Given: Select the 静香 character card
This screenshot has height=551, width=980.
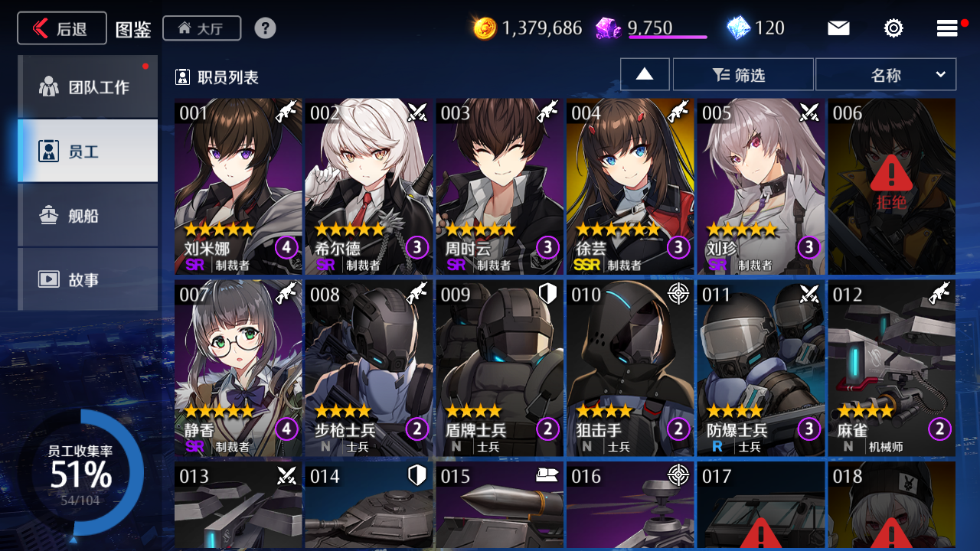Looking at the screenshot, I should [x=238, y=368].
